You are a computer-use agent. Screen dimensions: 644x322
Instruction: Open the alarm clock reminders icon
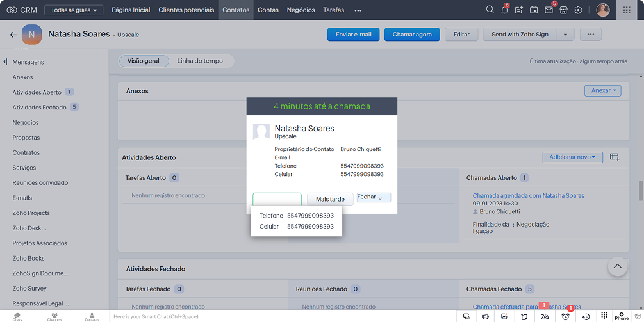pos(566,316)
